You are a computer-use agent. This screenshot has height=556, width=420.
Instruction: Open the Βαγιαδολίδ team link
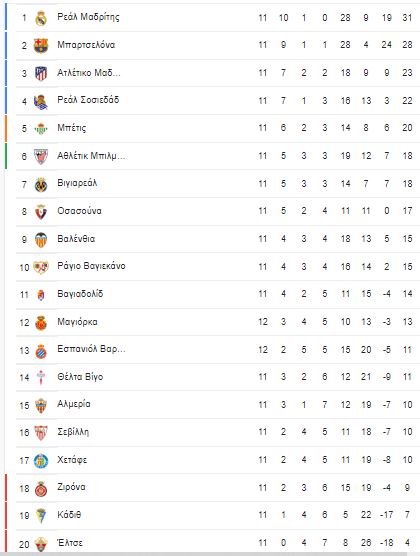80,294
